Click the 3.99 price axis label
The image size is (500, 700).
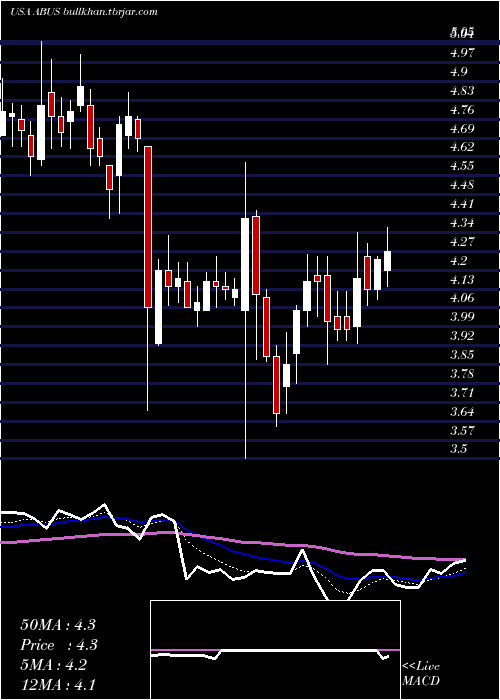point(462,317)
